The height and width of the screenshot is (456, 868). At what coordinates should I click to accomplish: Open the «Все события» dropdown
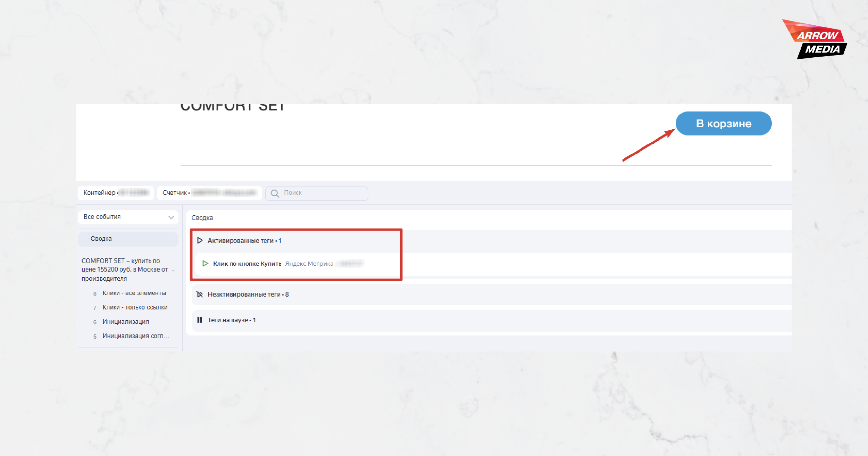[x=128, y=217]
